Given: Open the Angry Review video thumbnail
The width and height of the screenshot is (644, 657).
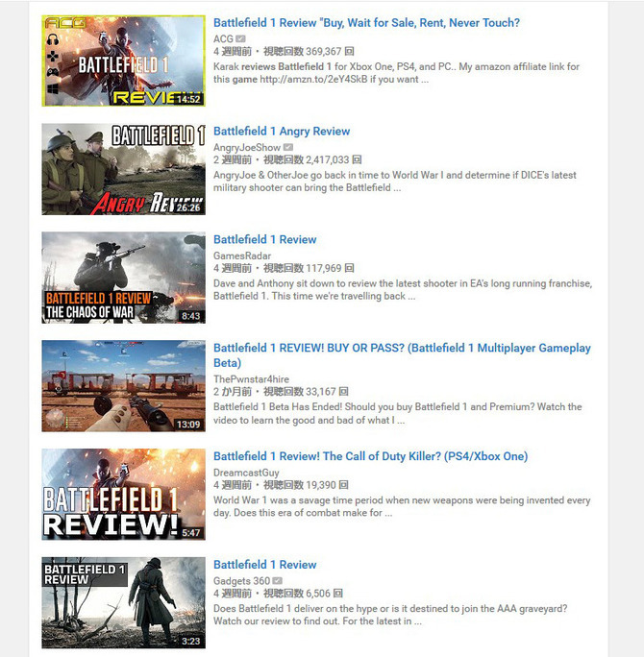Looking at the screenshot, I should click(x=123, y=169).
